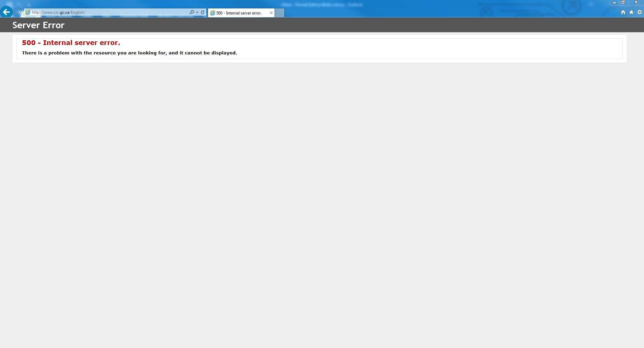Screen dimensions: 644x348
Task: Open the Favorites star panel
Action: coord(631,12)
